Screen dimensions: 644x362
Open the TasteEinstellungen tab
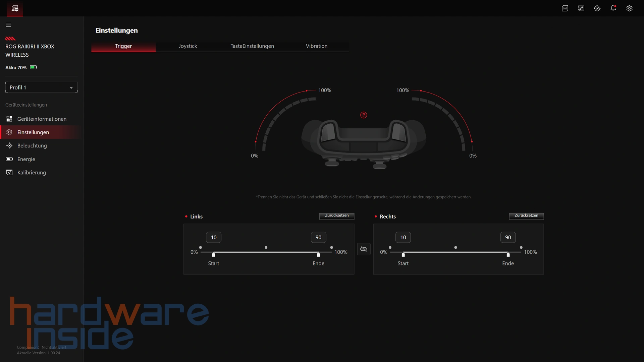(252, 46)
